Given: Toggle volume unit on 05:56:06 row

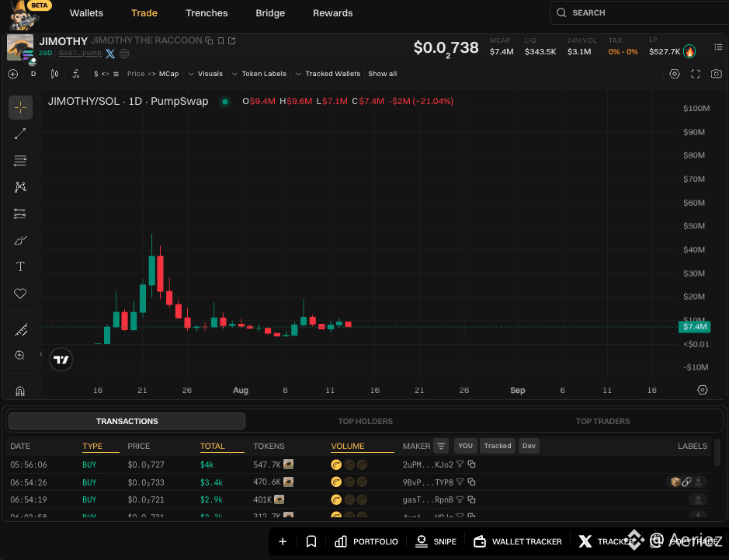Looking at the screenshot, I should (x=349, y=464).
